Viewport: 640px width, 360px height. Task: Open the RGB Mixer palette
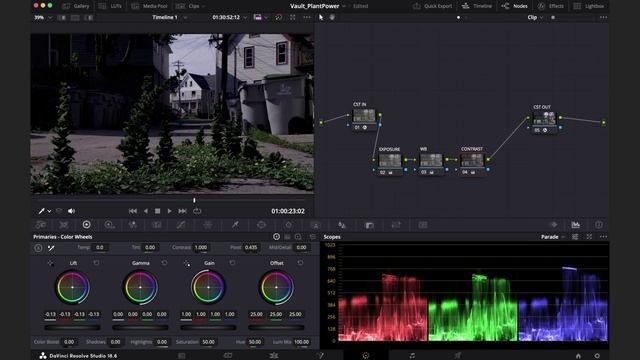pos(133,225)
